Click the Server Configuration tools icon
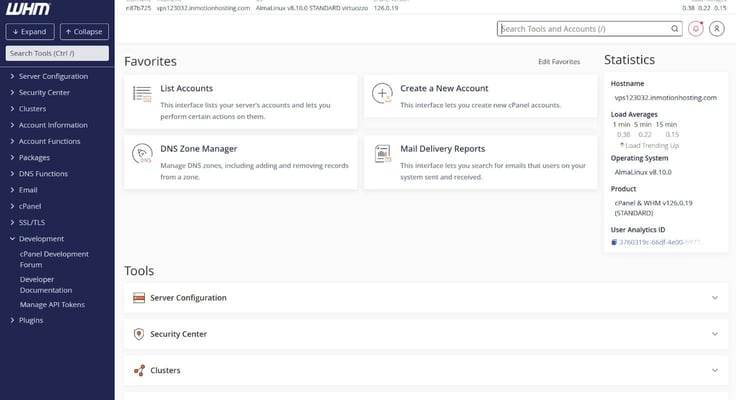 coord(139,298)
